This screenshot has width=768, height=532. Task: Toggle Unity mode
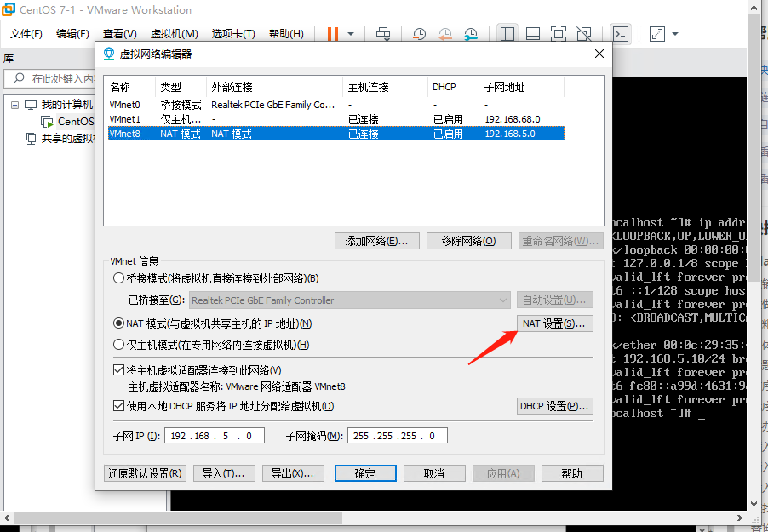pos(583,34)
